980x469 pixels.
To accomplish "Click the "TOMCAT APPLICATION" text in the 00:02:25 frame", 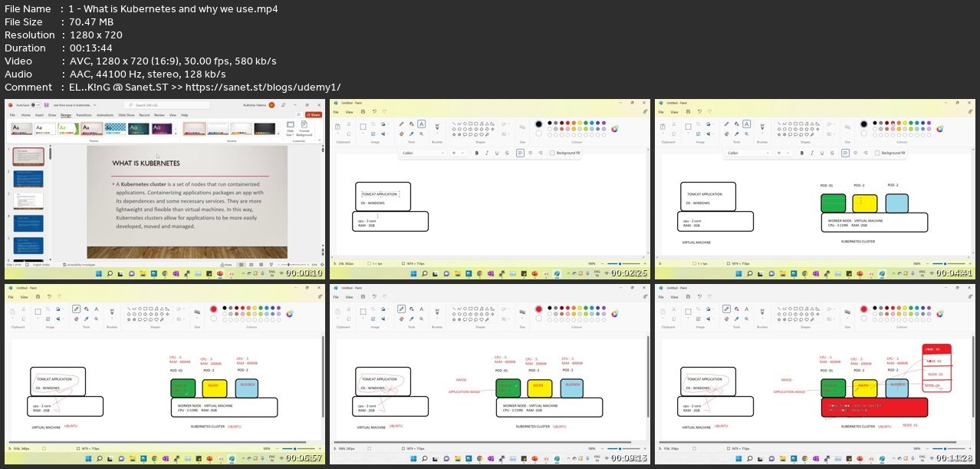I will 380,194.
